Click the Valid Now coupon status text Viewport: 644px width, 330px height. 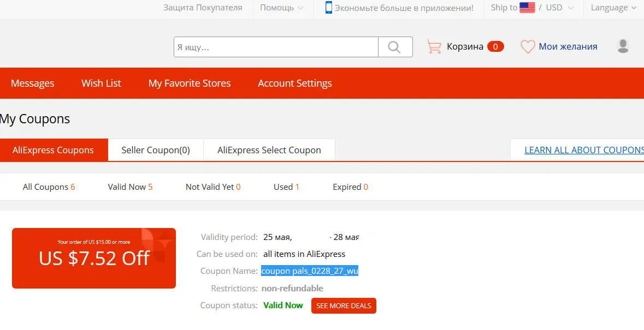click(x=283, y=305)
